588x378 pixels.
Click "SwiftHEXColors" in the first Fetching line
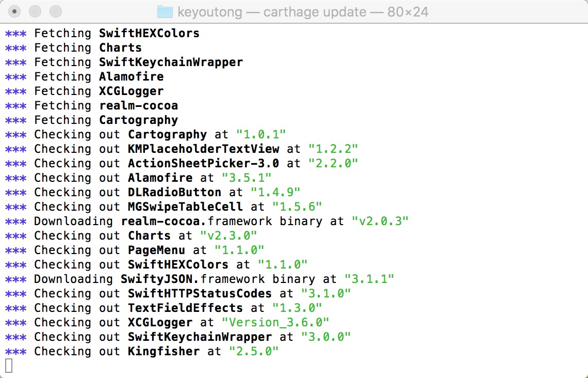coord(149,33)
